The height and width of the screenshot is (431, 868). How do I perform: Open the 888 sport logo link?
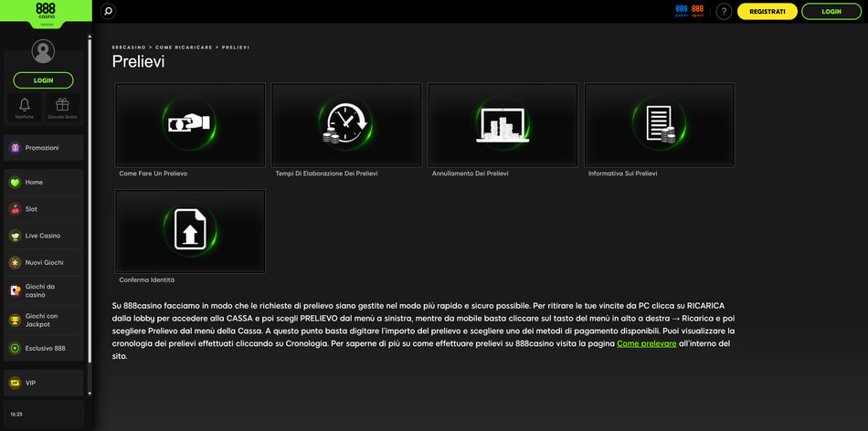point(698,11)
